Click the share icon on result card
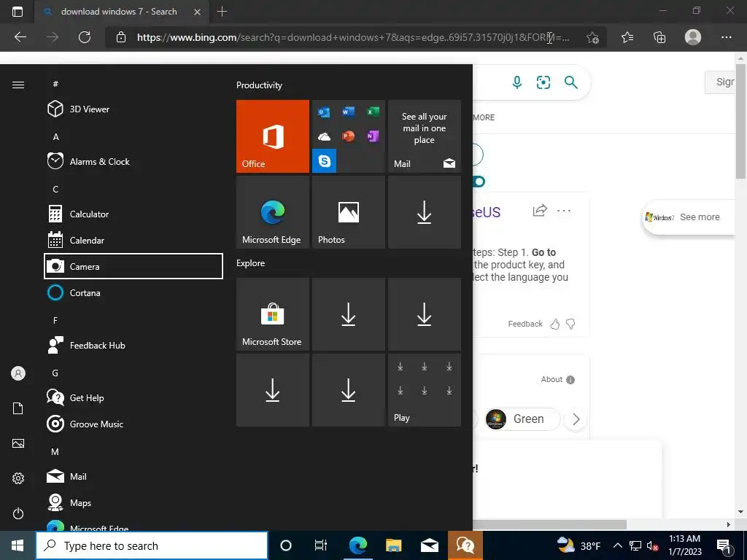This screenshot has height=560, width=747. click(x=540, y=211)
